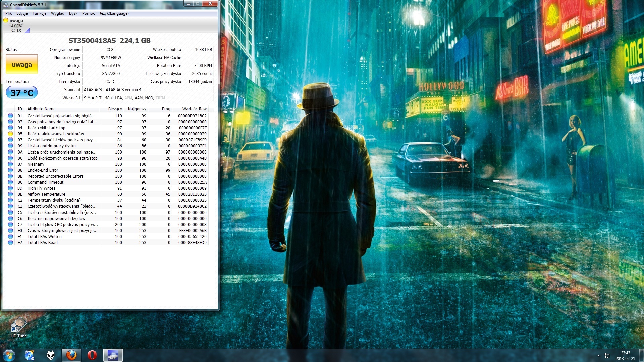Select the C: D: disk tab
Image resolution: width=644 pixels, height=362 pixels.
[x=16, y=25]
